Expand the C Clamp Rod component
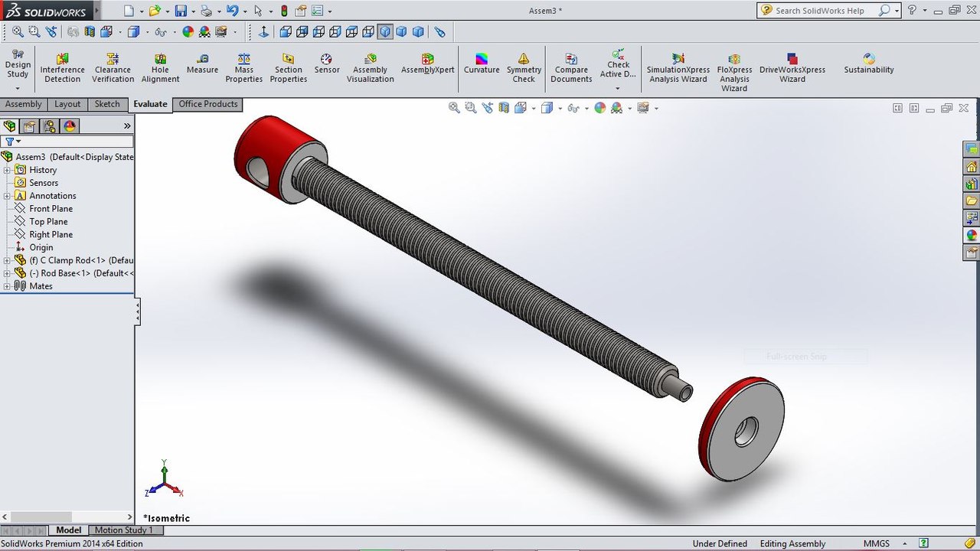The height and width of the screenshot is (551, 980). click(7, 260)
